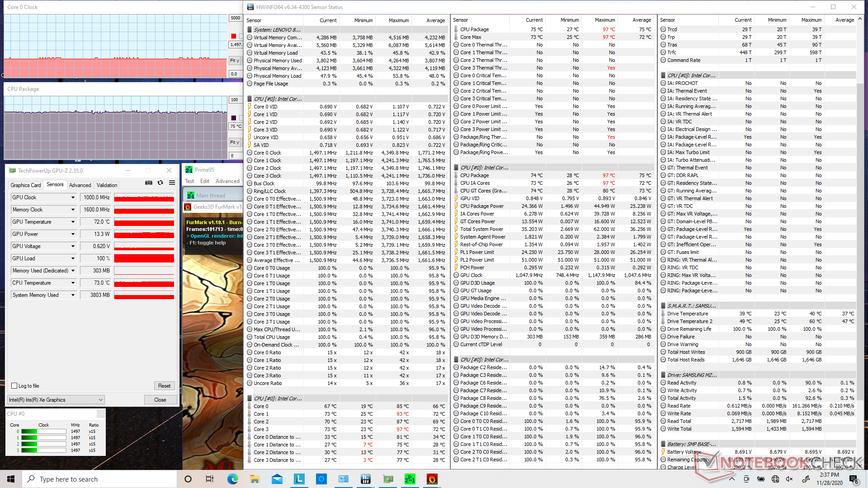Click the red color swatch in Core 0 Clock graph

click(x=233, y=36)
